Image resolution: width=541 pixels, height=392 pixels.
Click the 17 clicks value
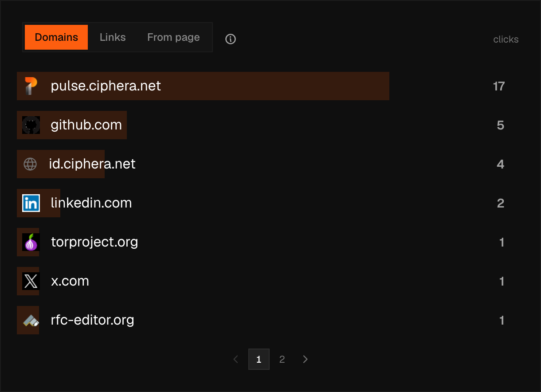pos(499,86)
